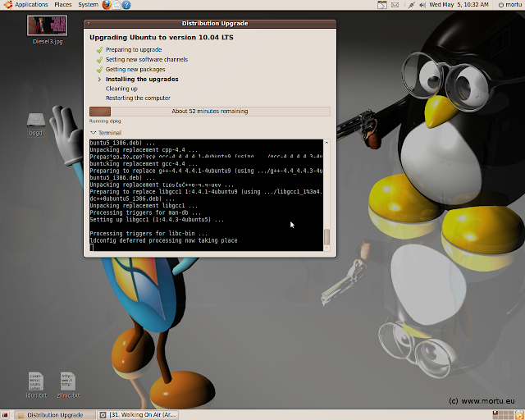This screenshot has width=525, height=420.
Task: Open the Places menu
Action: click(x=63, y=5)
